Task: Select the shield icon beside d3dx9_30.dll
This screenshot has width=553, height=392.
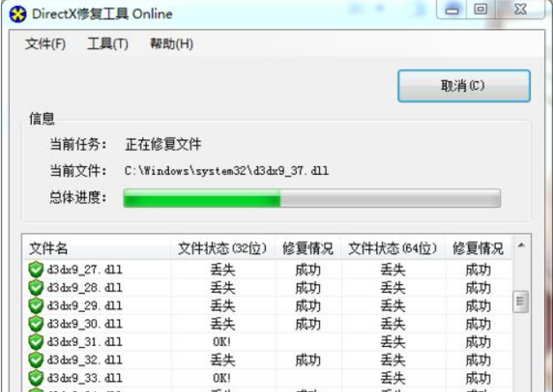Action: pyautogui.click(x=36, y=324)
